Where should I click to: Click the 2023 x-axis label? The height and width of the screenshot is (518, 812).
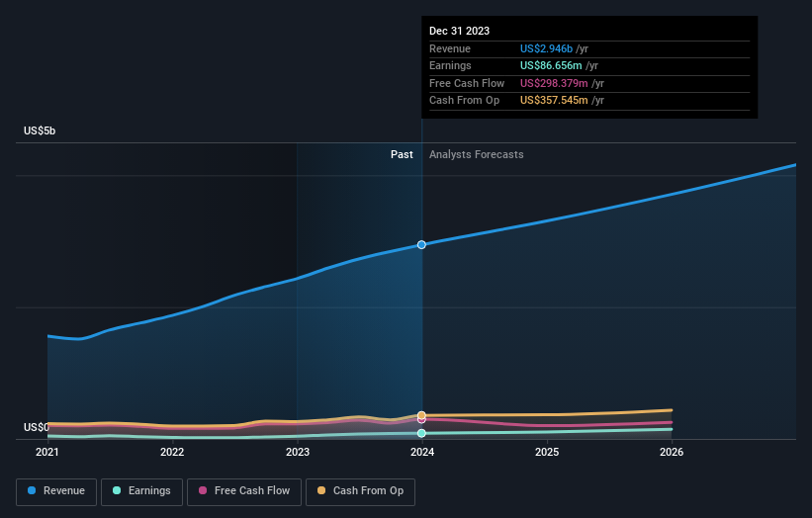[x=298, y=453]
